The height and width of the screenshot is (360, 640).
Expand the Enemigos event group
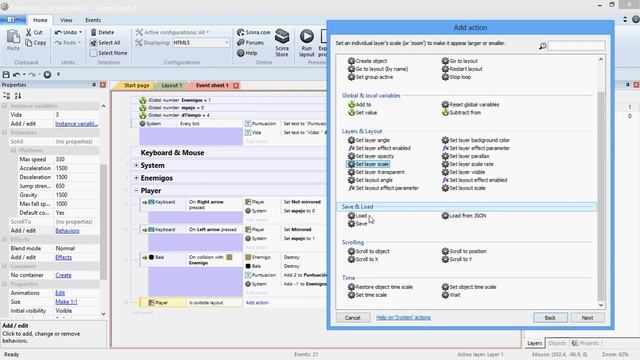(x=136, y=178)
